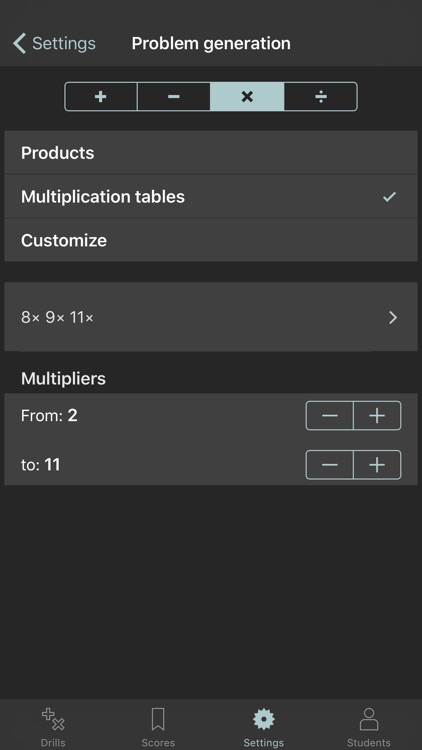Tap the checkmark on Multiplication tables

point(389,197)
